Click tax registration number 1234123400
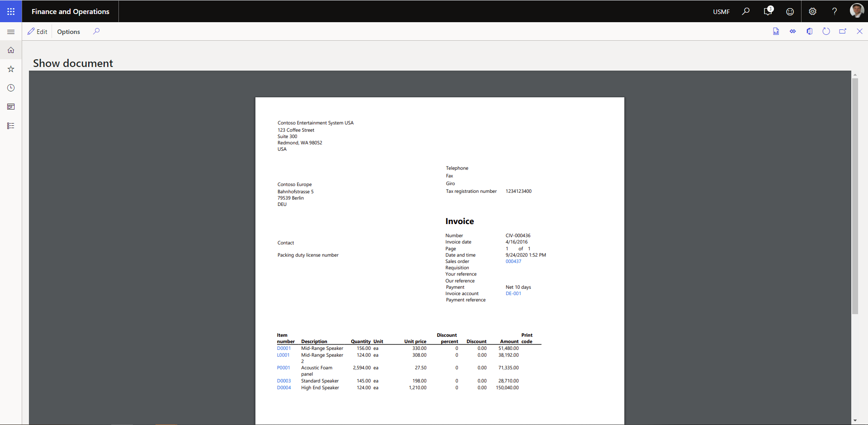This screenshot has width=868, height=425. [x=519, y=191]
